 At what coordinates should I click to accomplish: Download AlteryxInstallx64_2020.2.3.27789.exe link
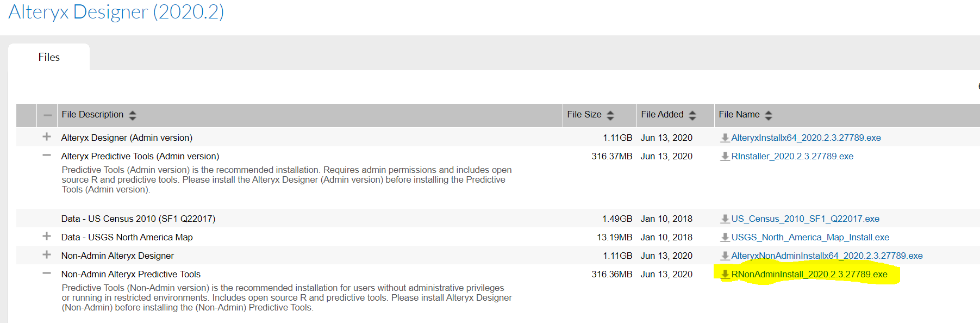(806, 138)
